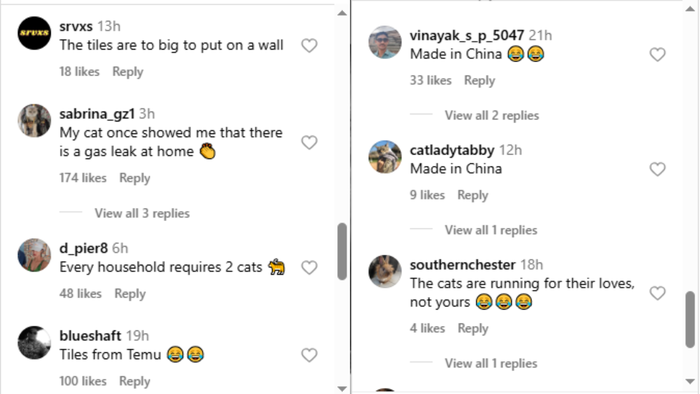The width and height of the screenshot is (700, 394).
Task: Expand the 1 reply under southernchester's comment
Action: point(491,364)
